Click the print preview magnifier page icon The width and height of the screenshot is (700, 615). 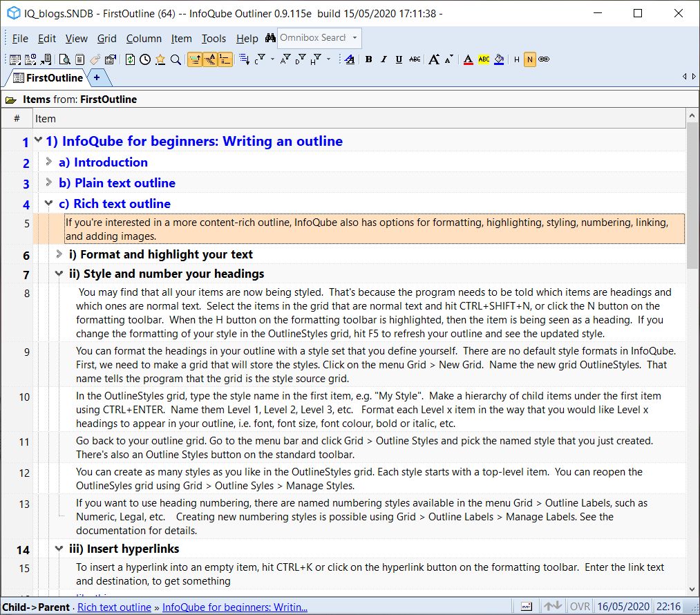[65, 59]
